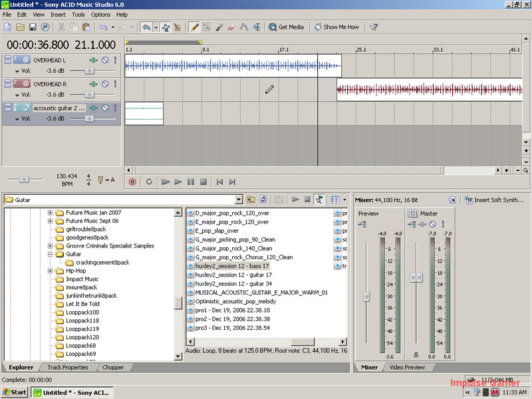Click the Get Media button
Screen dimensions: 532x399
tap(286, 27)
